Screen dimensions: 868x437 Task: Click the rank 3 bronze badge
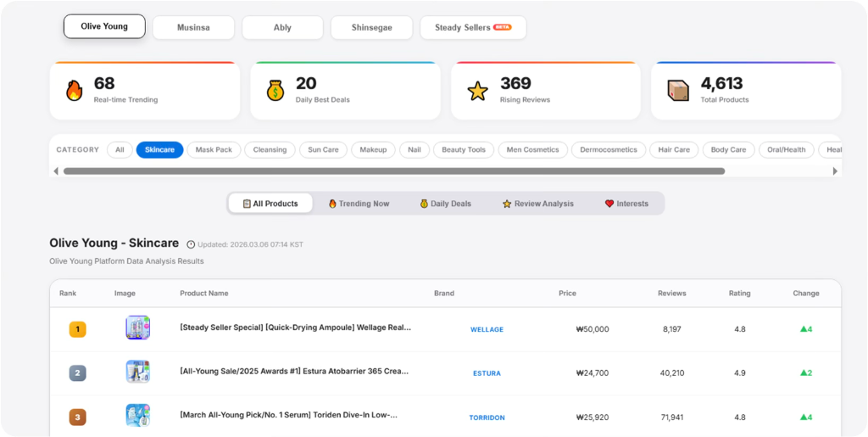pyautogui.click(x=78, y=417)
